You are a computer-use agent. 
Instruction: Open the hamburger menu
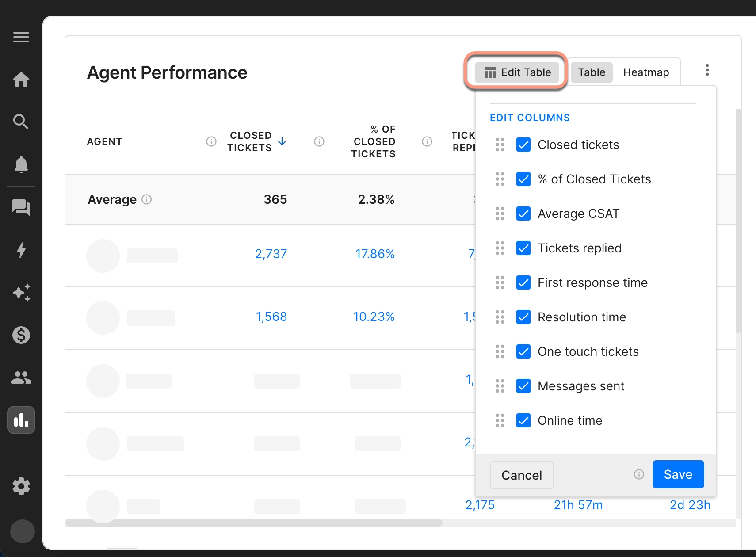point(21,37)
